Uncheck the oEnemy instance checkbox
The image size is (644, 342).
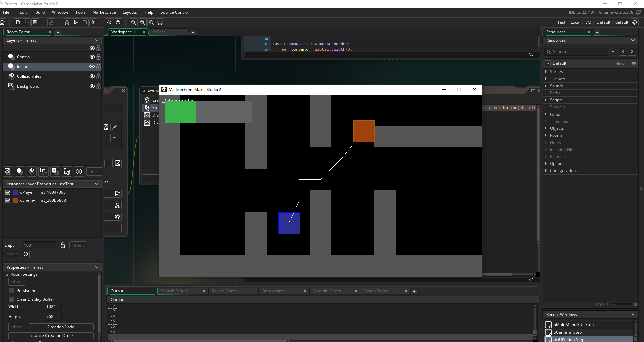coord(8,200)
